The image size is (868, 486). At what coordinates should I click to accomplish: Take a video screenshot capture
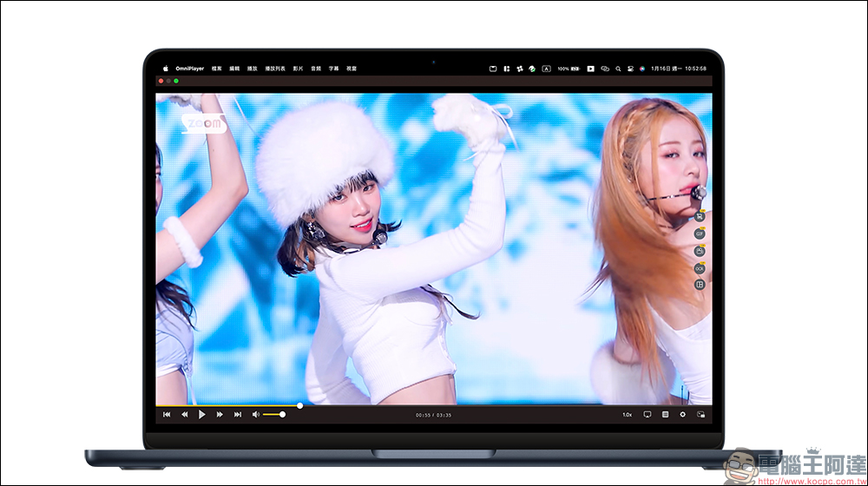point(700,251)
